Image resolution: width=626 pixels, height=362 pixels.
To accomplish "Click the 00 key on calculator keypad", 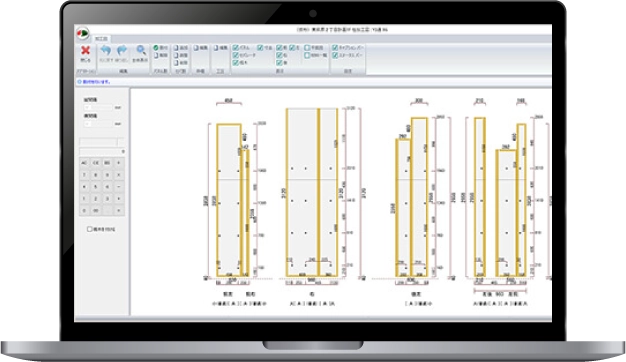I will click(x=96, y=210).
